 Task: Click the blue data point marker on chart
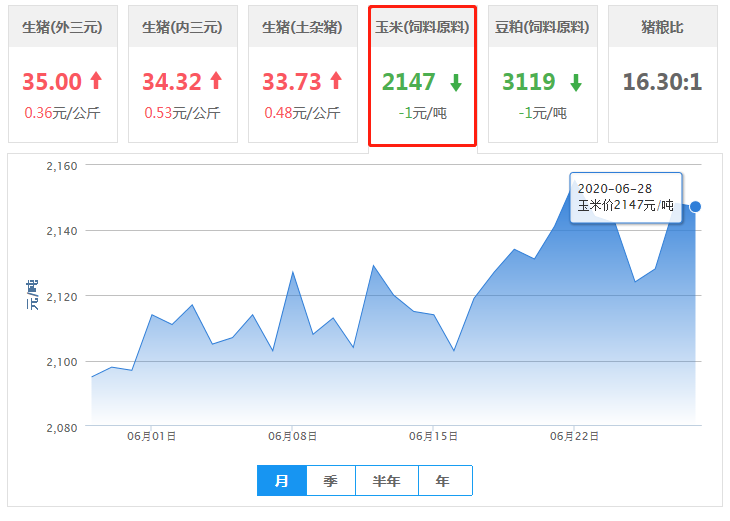695,207
